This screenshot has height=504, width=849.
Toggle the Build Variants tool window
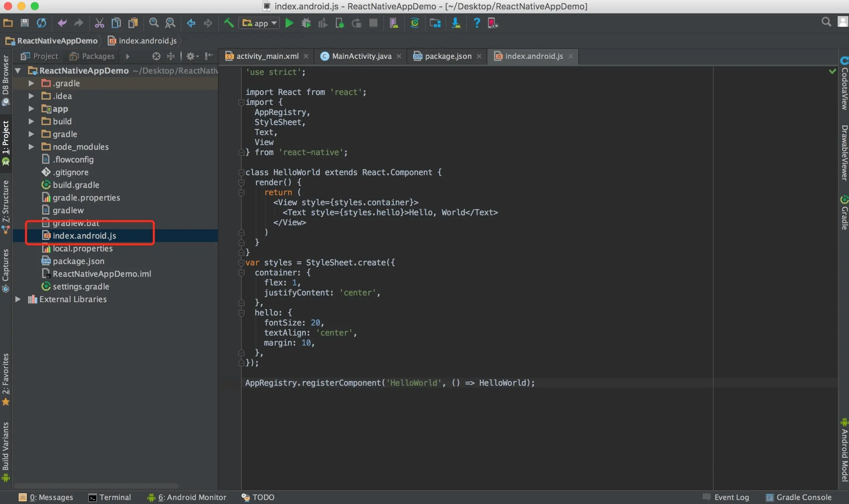click(5, 452)
